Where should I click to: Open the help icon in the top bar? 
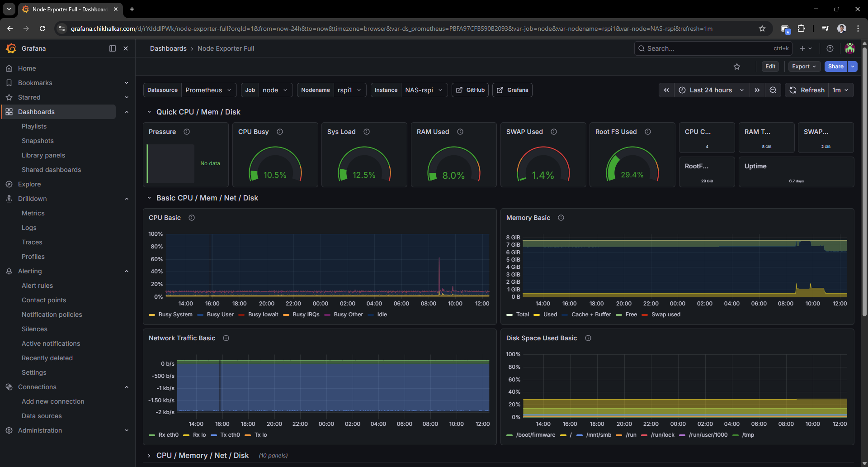pyautogui.click(x=830, y=48)
